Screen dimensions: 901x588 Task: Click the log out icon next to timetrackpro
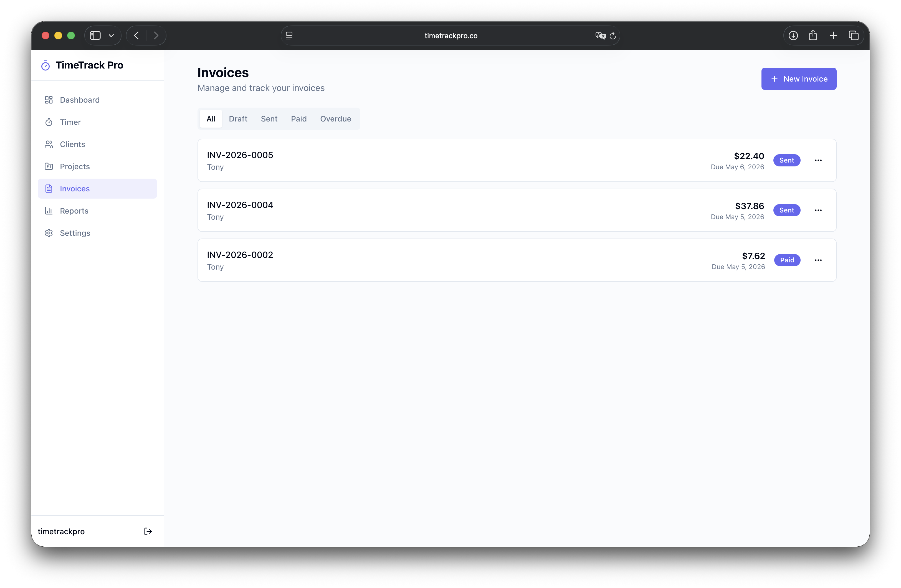coord(148,531)
